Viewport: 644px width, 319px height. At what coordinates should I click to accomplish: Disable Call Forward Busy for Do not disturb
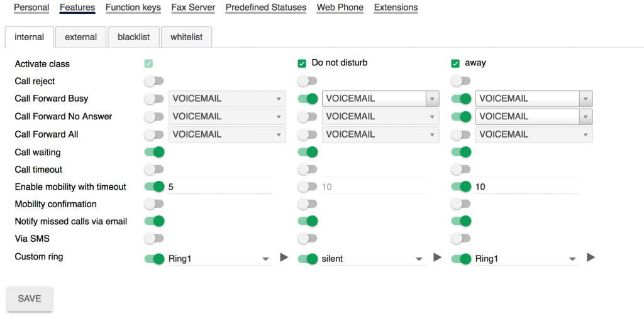pyautogui.click(x=308, y=99)
